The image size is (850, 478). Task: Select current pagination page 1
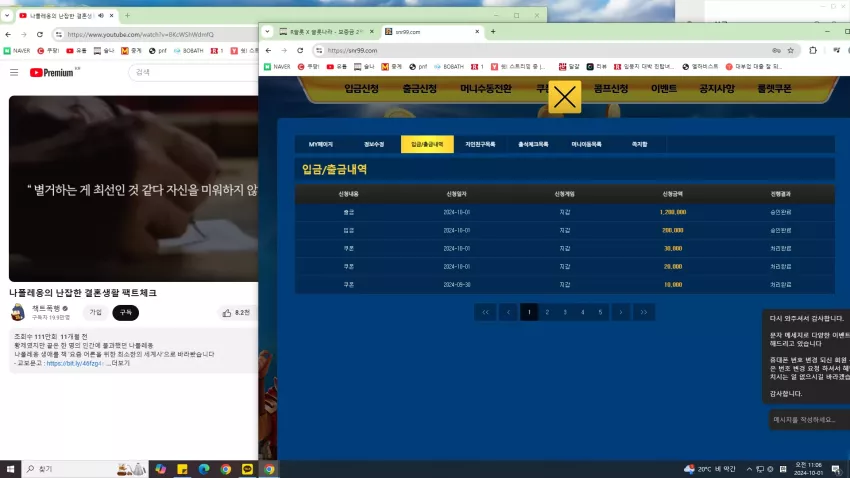(529, 312)
